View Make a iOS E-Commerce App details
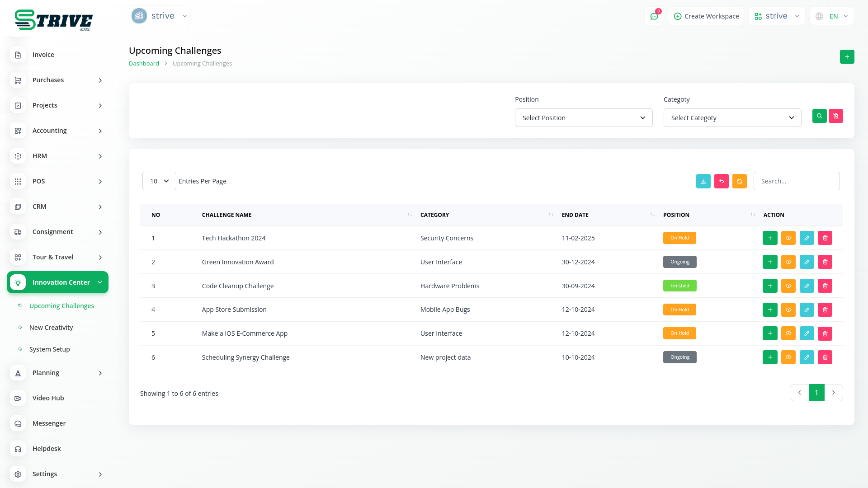Image resolution: width=868 pixels, height=488 pixels. pos(788,333)
